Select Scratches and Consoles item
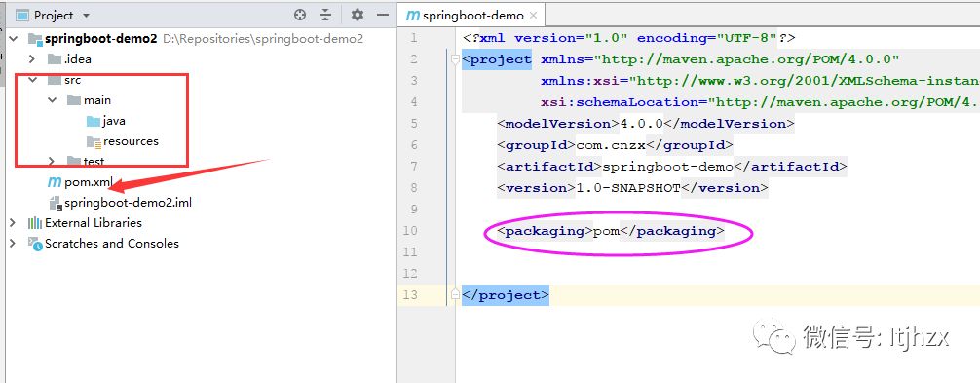The width and height of the screenshot is (980, 383). (112, 243)
